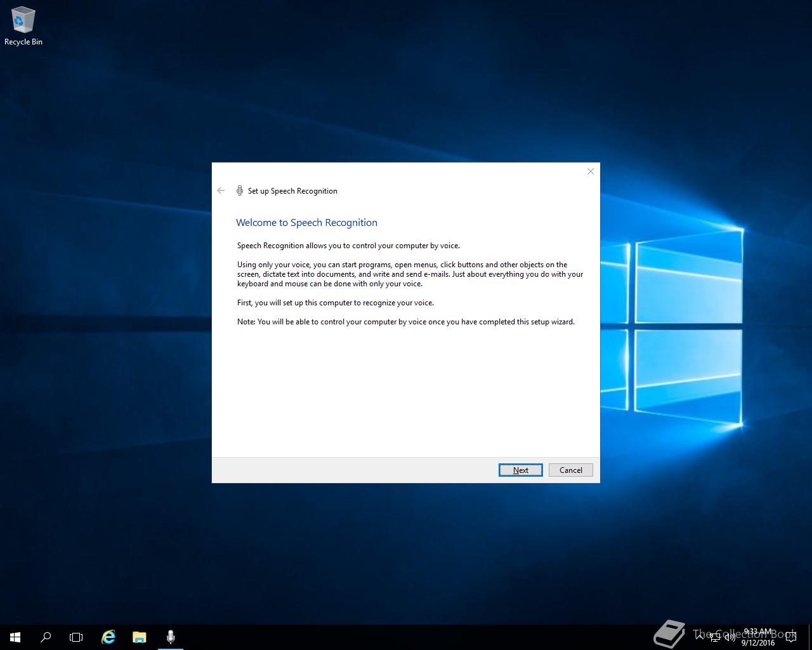Go back using the wizard's back arrow

pos(221,190)
